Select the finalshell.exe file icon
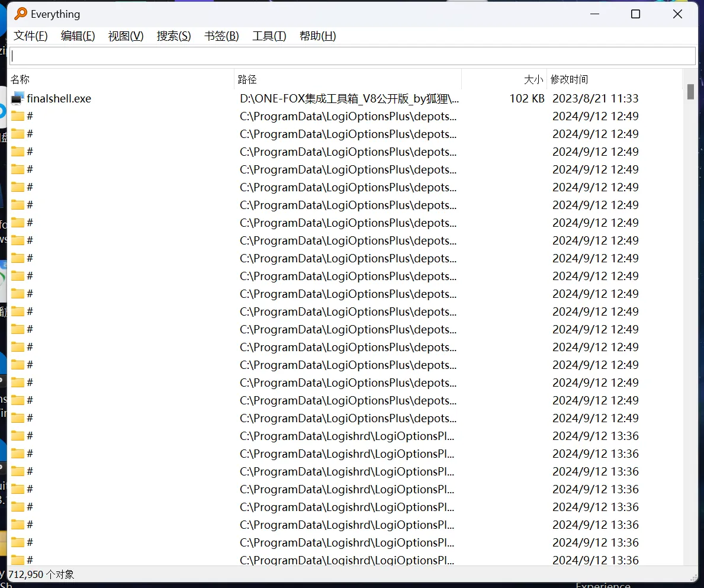 coord(18,98)
